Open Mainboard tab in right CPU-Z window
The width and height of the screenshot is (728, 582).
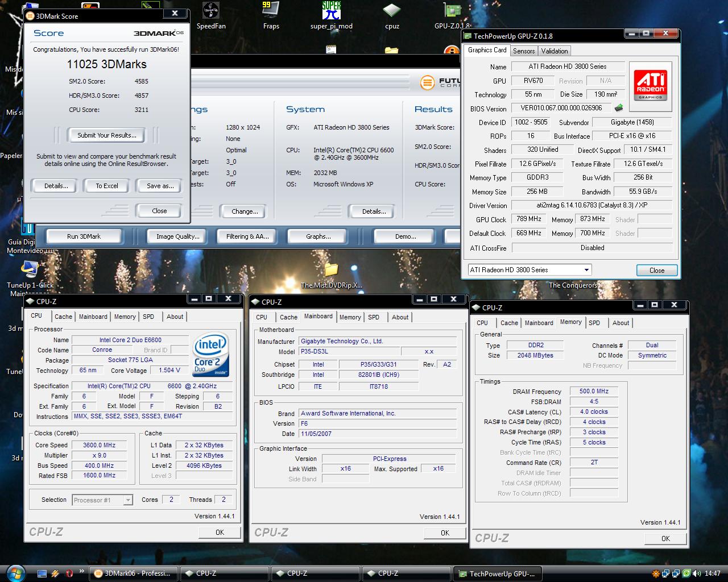click(539, 323)
